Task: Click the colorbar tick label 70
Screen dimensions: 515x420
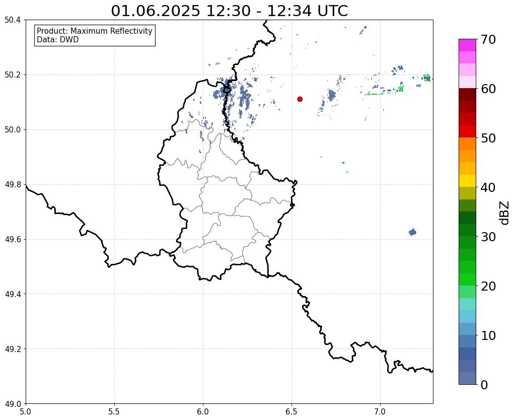Action: [488, 39]
